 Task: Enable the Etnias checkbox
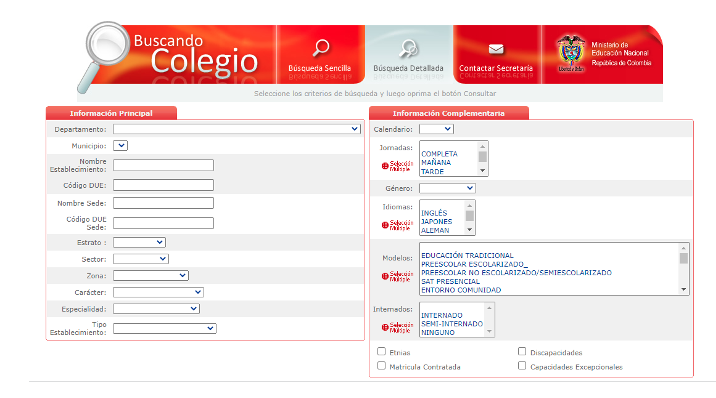(381, 351)
